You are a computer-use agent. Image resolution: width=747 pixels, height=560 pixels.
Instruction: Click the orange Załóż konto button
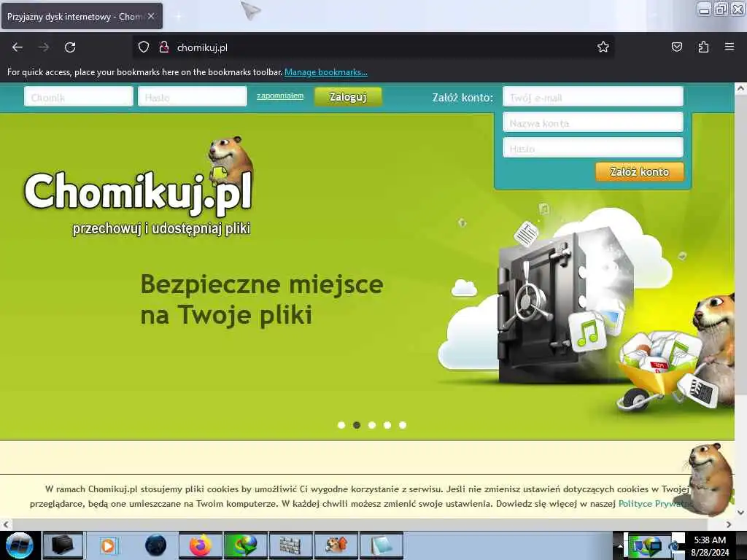639,172
